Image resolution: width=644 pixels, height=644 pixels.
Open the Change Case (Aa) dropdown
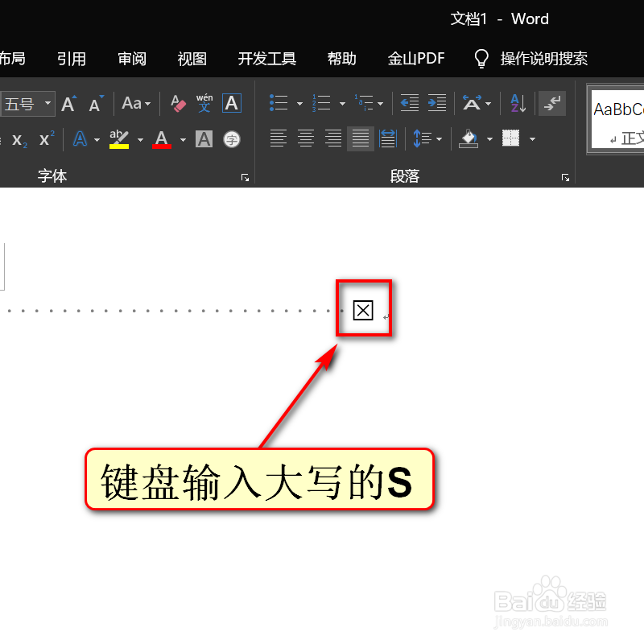[x=137, y=103]
